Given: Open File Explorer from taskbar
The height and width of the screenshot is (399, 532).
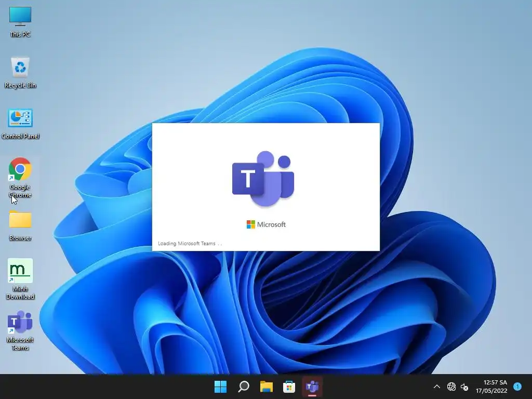Looking at the screenshot, I should (x=267, y=387).
